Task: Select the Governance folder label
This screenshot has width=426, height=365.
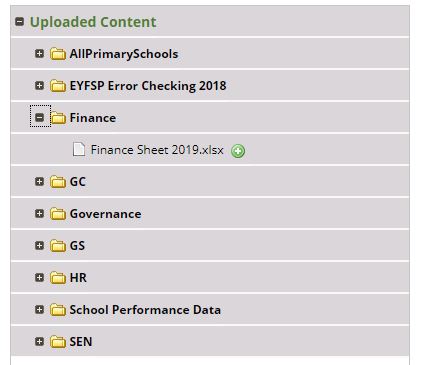Action: click(x=105, y=214)
